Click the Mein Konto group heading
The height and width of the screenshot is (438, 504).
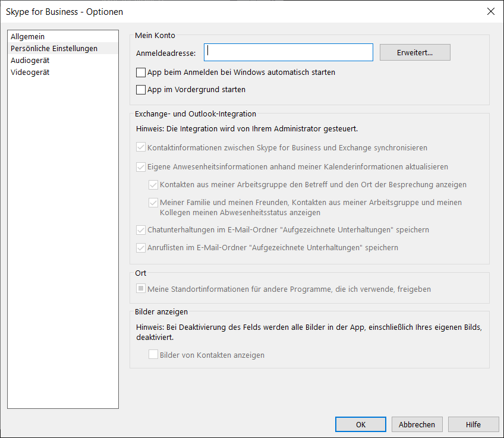coord(155,35)
